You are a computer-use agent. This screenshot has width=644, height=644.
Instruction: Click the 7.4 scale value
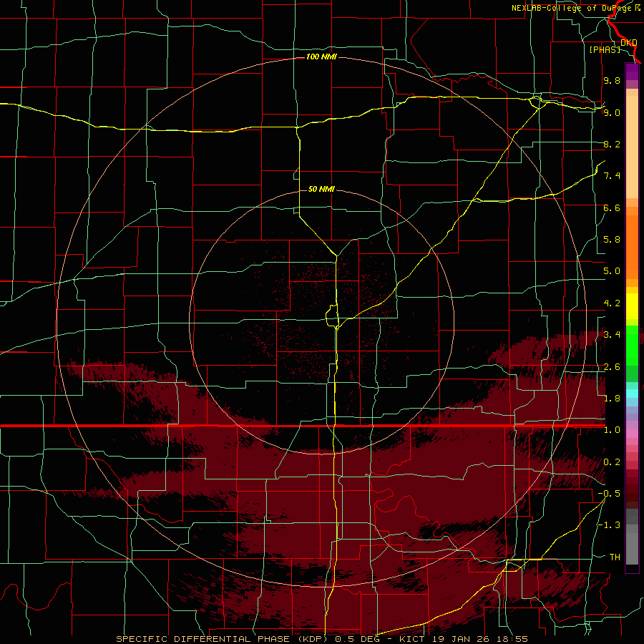[x=612, y=176]
